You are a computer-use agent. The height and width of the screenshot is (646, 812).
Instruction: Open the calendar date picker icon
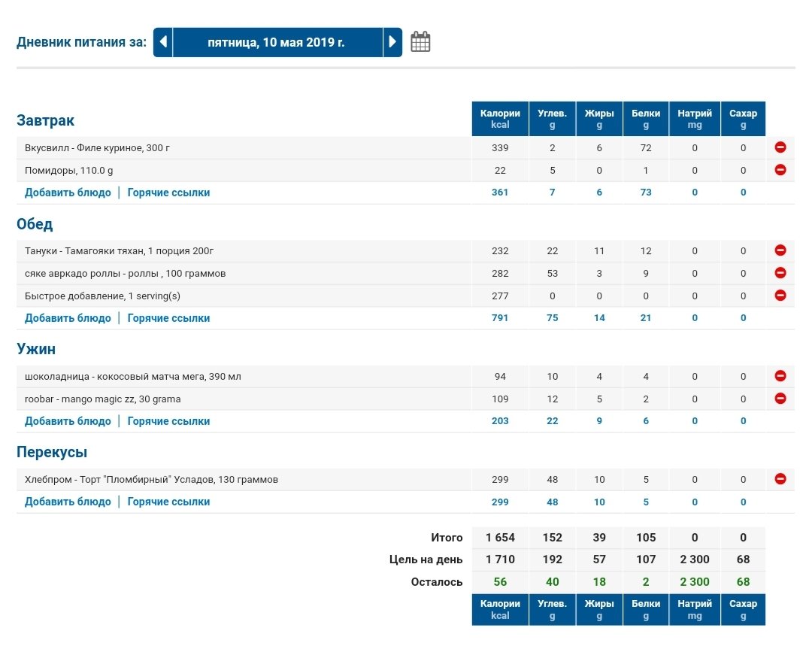coord(421,42)
